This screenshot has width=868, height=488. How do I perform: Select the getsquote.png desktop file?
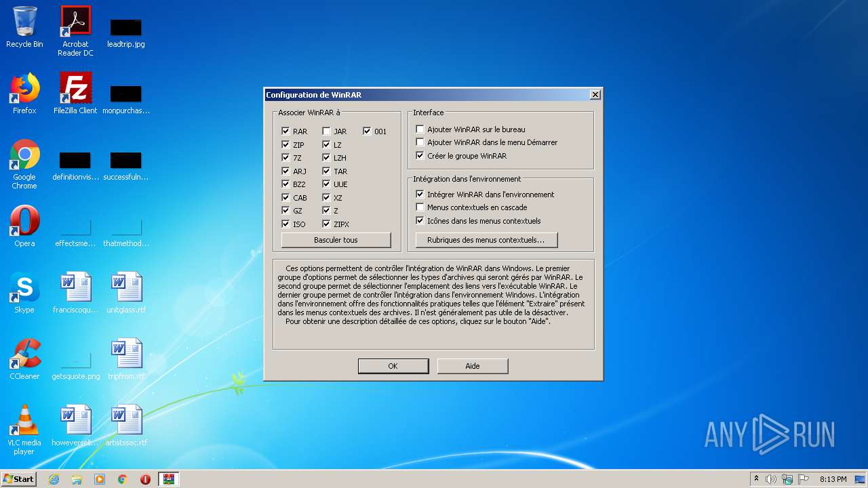[75, 366]
